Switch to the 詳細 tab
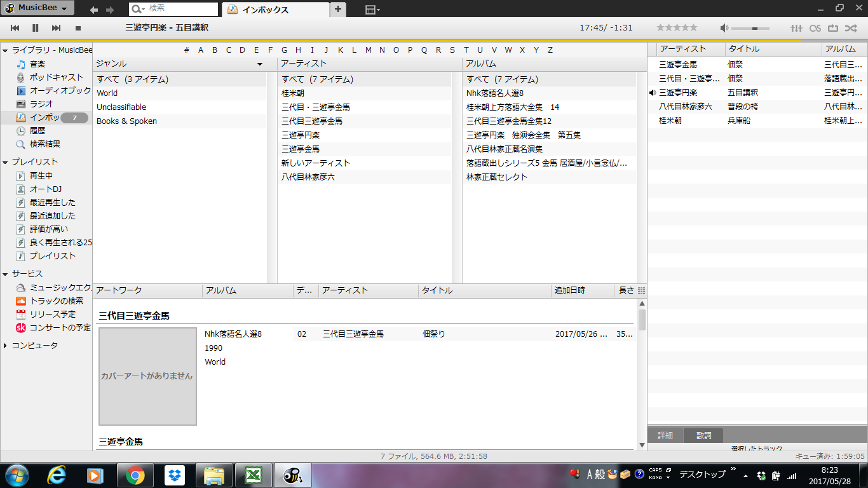This screenshot has height=488, width=868. coord(665,435)
